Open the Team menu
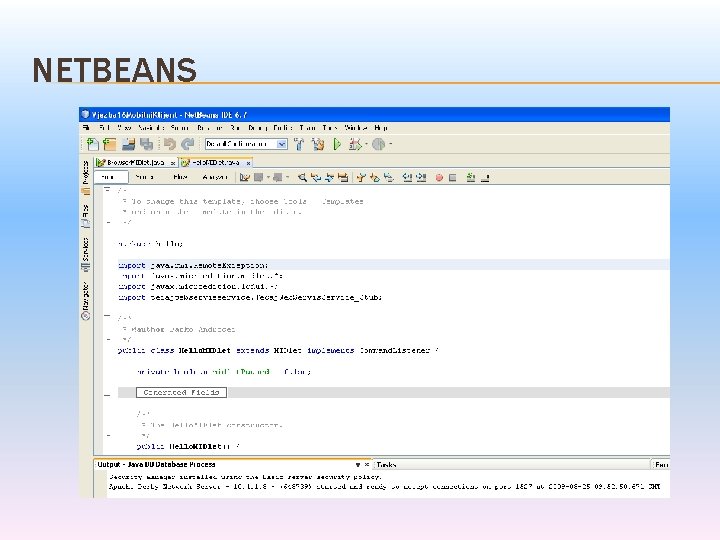The height and width of the screenshot is (540, 720). (308, 128)
